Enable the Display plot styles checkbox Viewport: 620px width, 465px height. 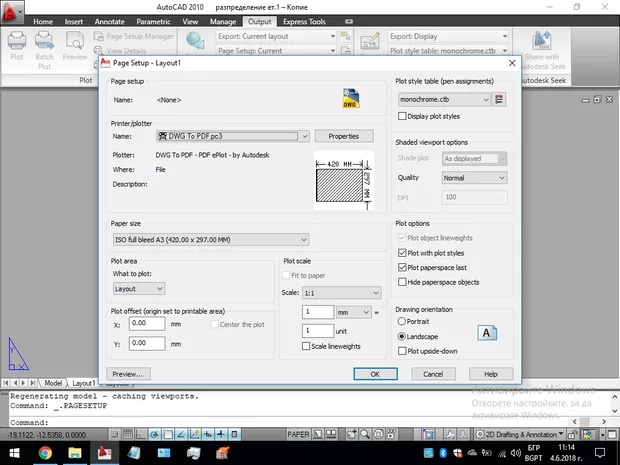click(403, 116)
